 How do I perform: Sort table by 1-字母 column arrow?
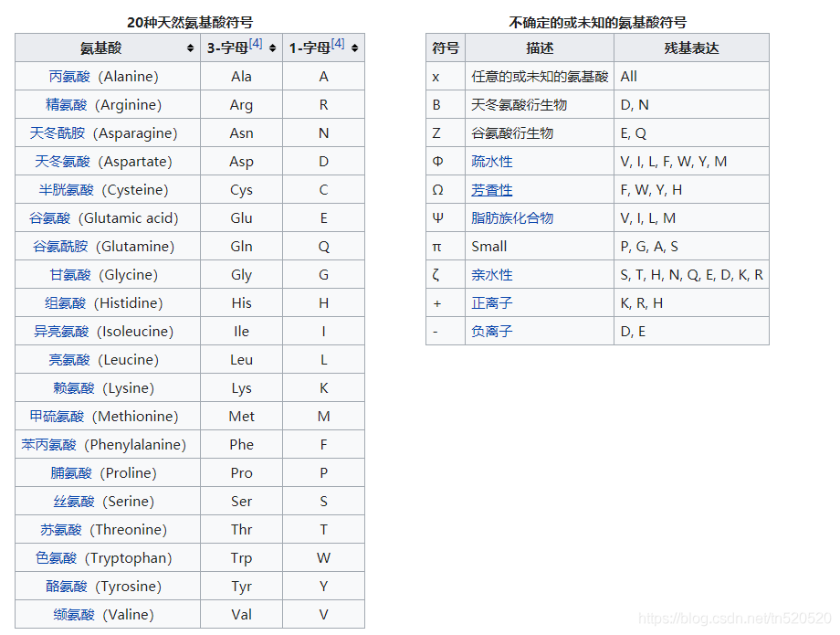354,48
